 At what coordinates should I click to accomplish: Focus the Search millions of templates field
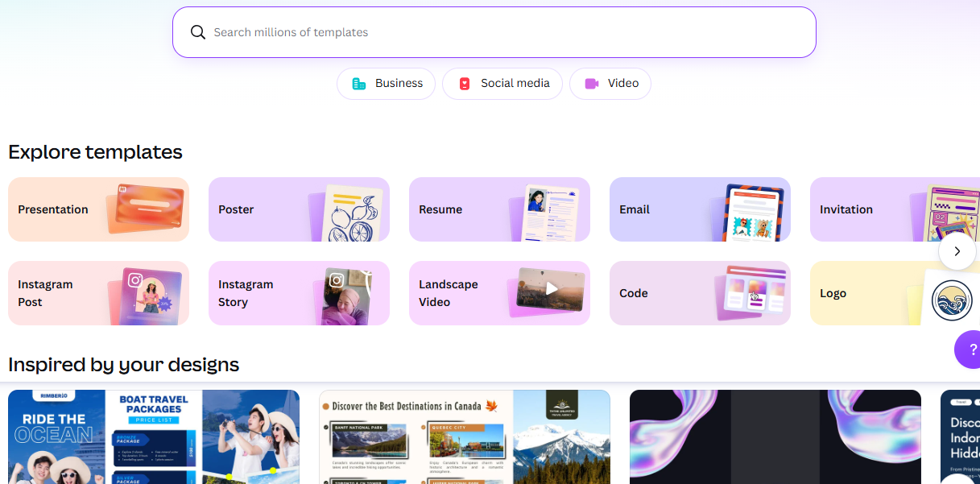494,32
